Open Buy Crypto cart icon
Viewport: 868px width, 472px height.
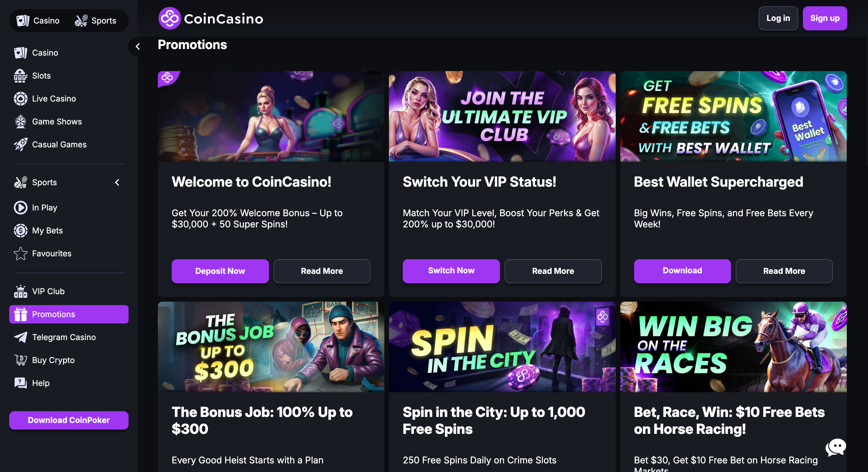click(20, 360)
